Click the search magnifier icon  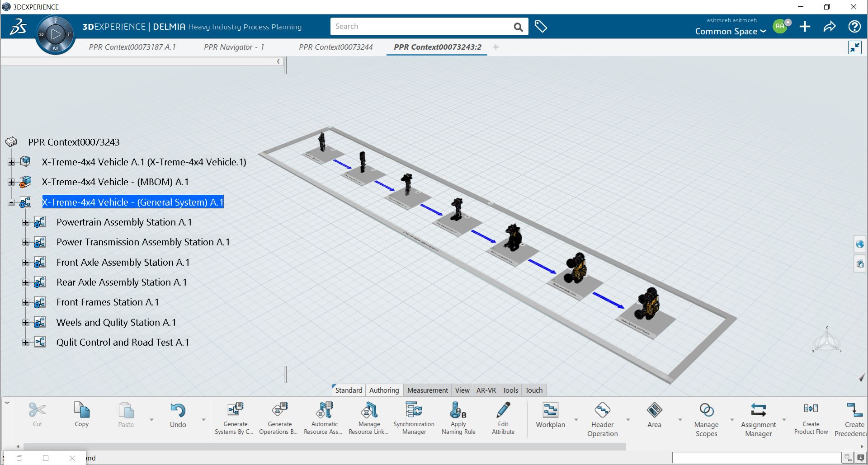[x=518, y=27]
